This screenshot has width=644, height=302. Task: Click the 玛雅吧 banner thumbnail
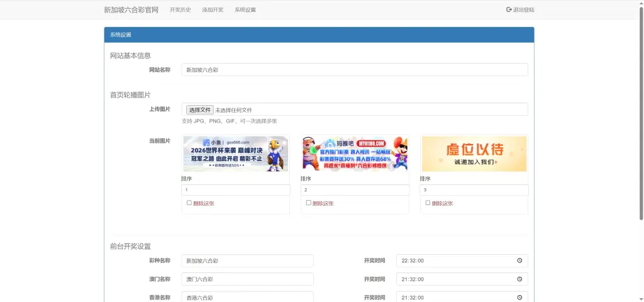click(355, 154)
